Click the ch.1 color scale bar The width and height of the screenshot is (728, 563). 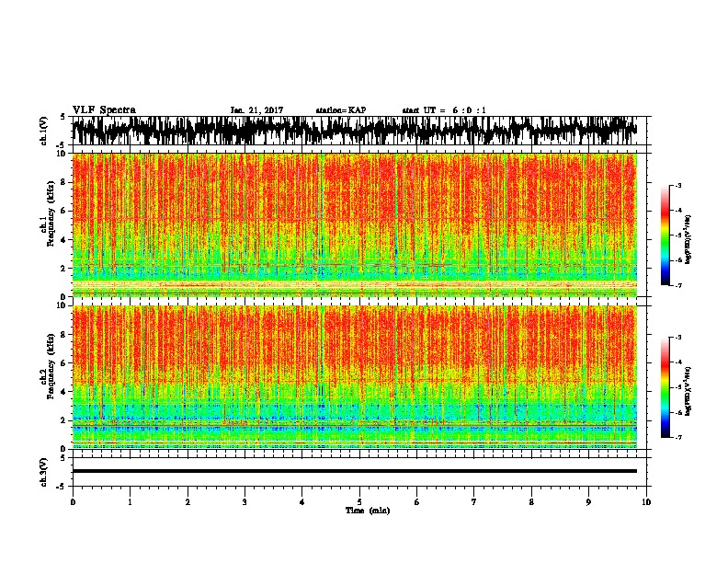(x=665, y=236)
